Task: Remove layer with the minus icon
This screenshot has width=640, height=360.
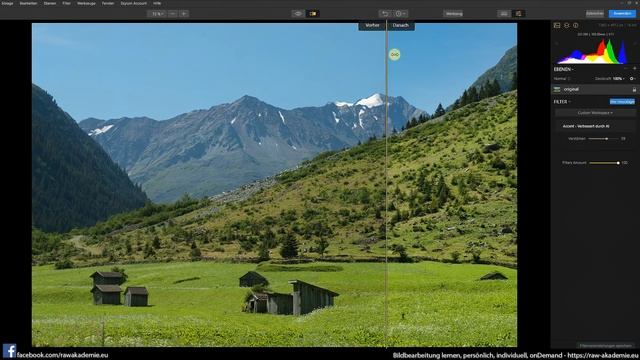Action: [626, 69]
